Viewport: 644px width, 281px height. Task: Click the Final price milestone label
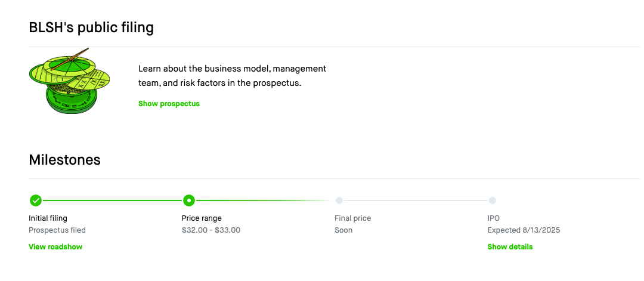tap(352, 218)
